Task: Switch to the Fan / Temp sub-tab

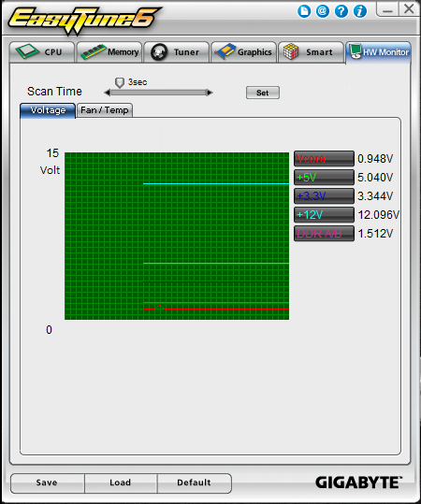Action: (x=105, y=110)
